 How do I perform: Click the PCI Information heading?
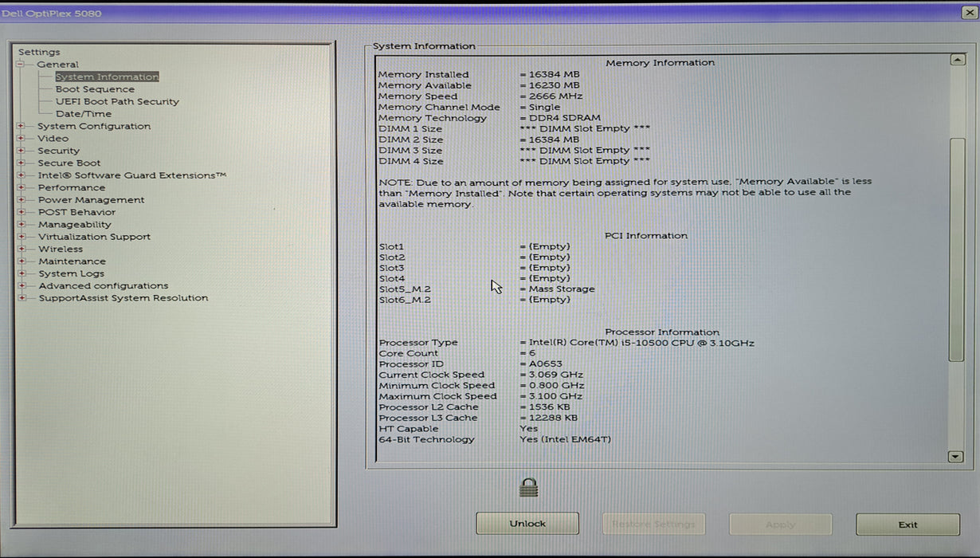click(645, 236)
